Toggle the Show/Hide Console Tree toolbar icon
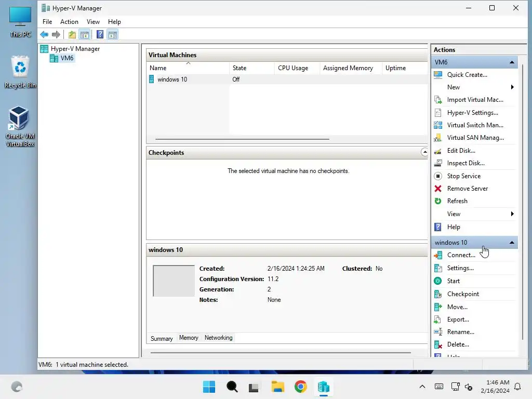This screenshot has height=399, width=532. pyautogui.click(x=85, y=35)
